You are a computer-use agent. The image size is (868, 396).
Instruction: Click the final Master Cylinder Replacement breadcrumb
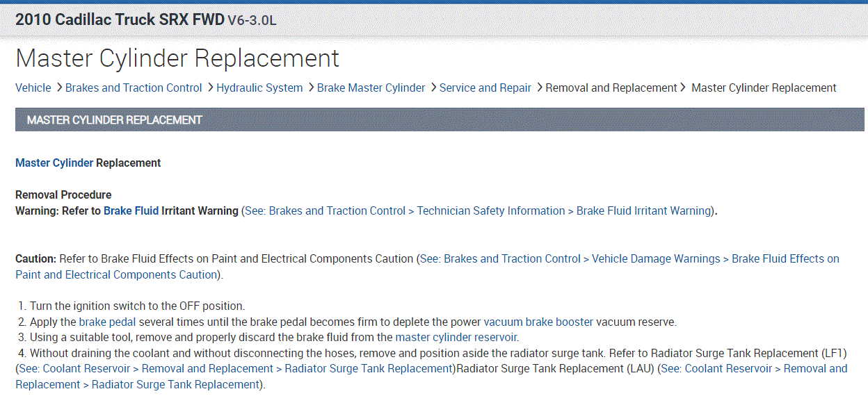click(x=764, y=88)
